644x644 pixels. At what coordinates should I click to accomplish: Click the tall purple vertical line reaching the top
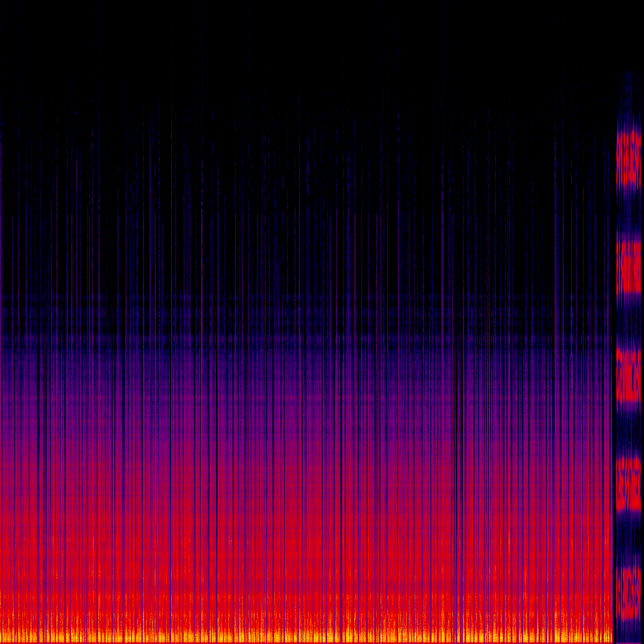[x=443, y=126]
